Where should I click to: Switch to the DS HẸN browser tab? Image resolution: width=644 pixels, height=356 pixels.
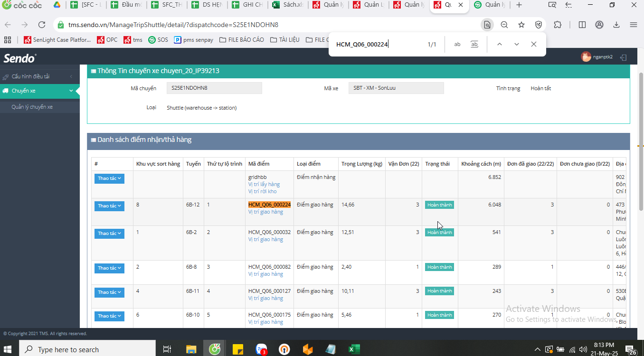207,5
